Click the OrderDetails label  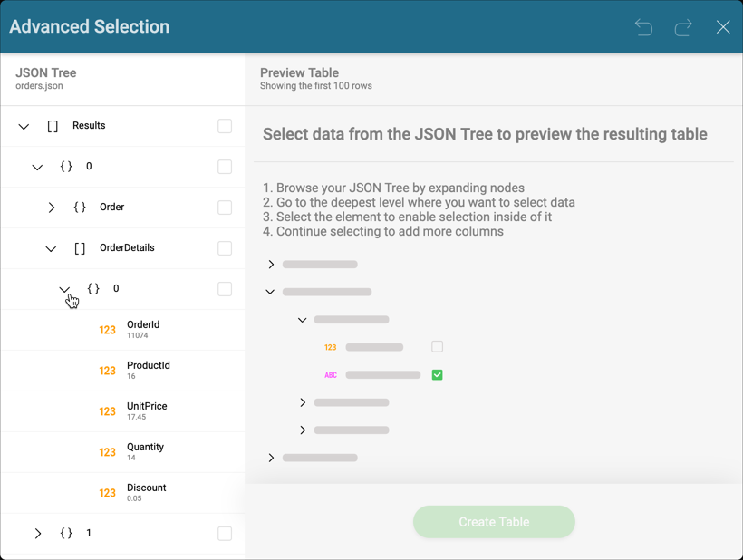click(x=127, y=247)
